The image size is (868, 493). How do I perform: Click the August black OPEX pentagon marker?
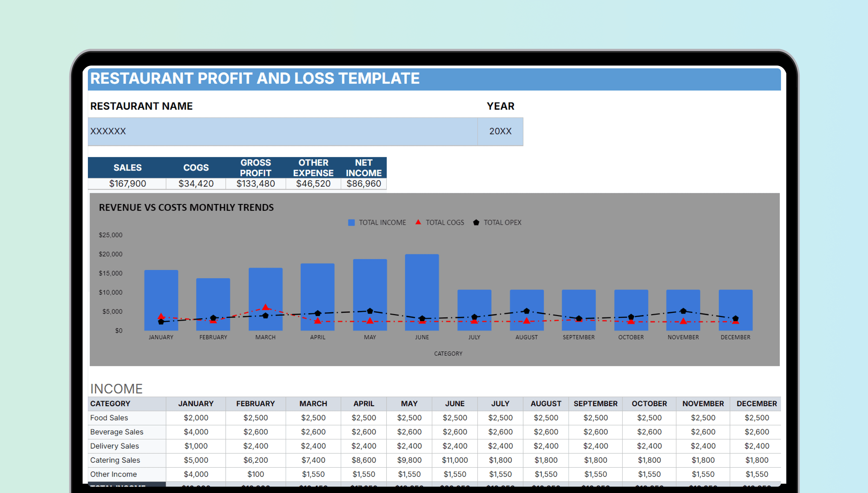[527, 311]
